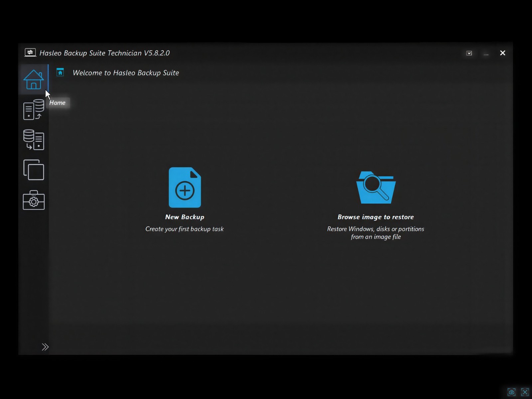Click the Hasleo app logo icon
Viewport: 532px width, 399px height.
[30, 53]
